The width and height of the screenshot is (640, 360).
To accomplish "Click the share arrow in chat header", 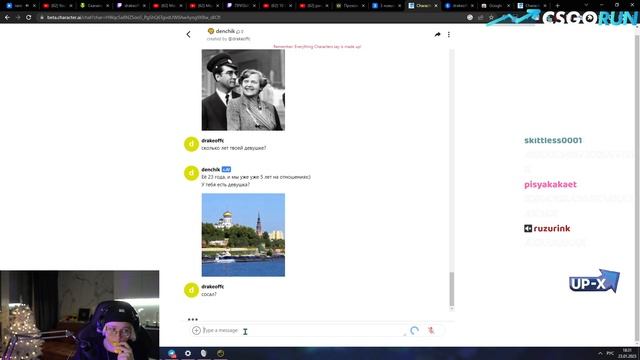I will point(437,35).
